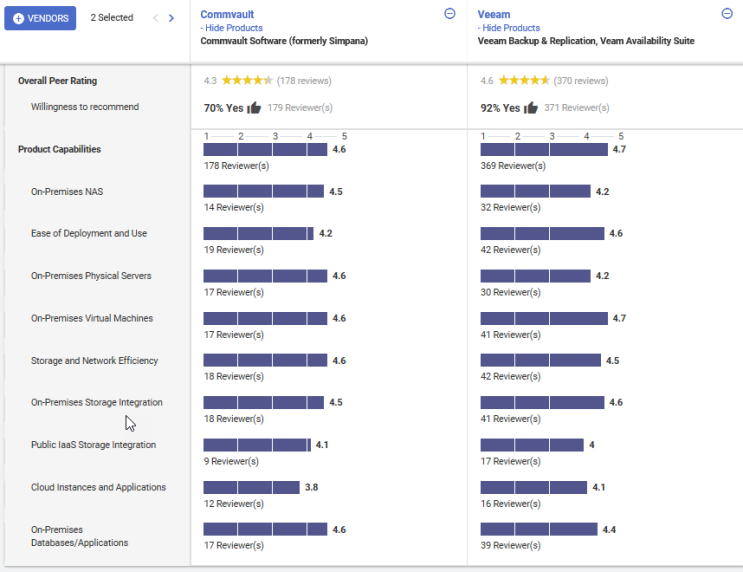The width and height of the screenshot is (743, 572).
Task: Collapse Veeam's Hide Products list
Action: pyautogui.click(x=511, y=28)
